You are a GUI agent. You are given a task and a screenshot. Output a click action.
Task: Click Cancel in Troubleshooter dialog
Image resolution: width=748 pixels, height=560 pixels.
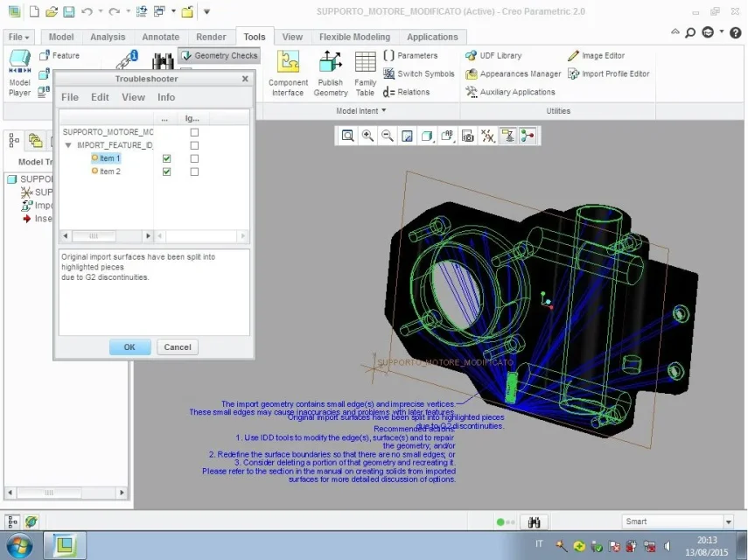178,347
